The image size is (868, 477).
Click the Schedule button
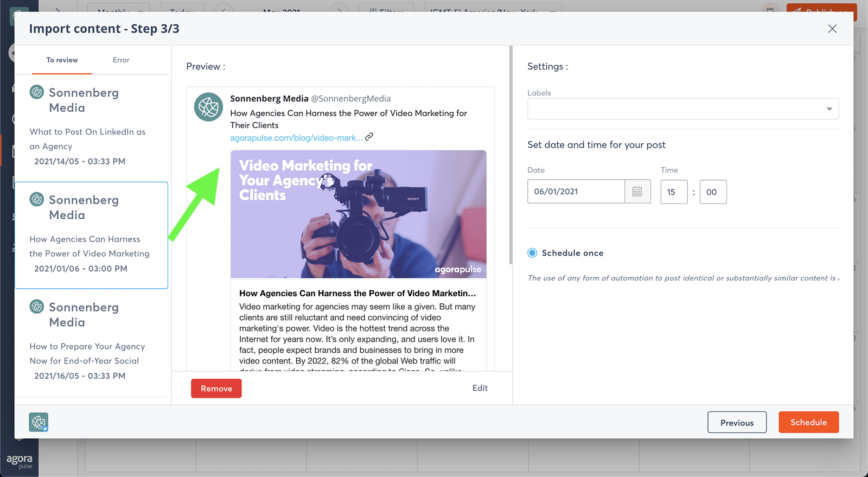coord(808,422)
